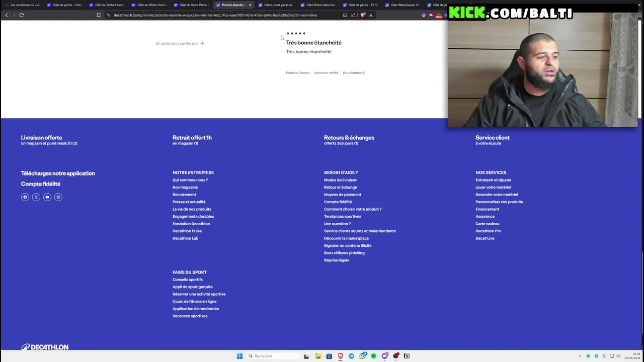Switch to Brave in the taskbar
This screenshot has width=644, height=362.
click(x=340, y=356)
